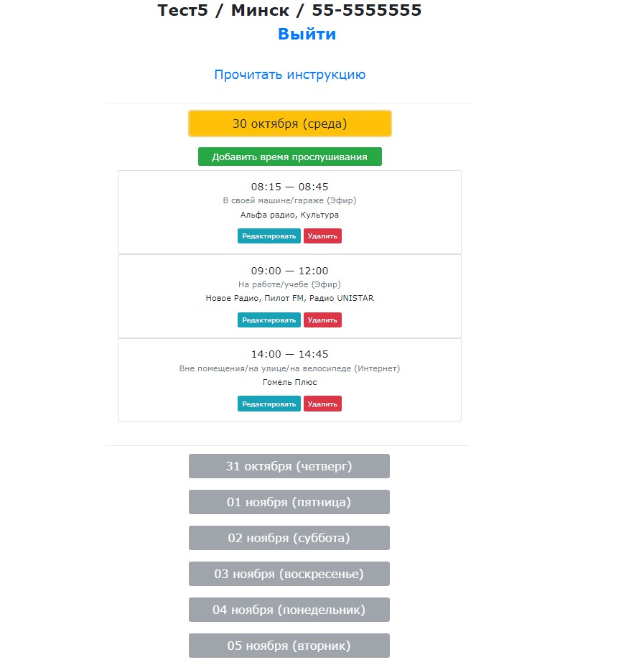Open the 05 ноября (вторник) section
Screen dimensions: 644x670
point(289,646)
